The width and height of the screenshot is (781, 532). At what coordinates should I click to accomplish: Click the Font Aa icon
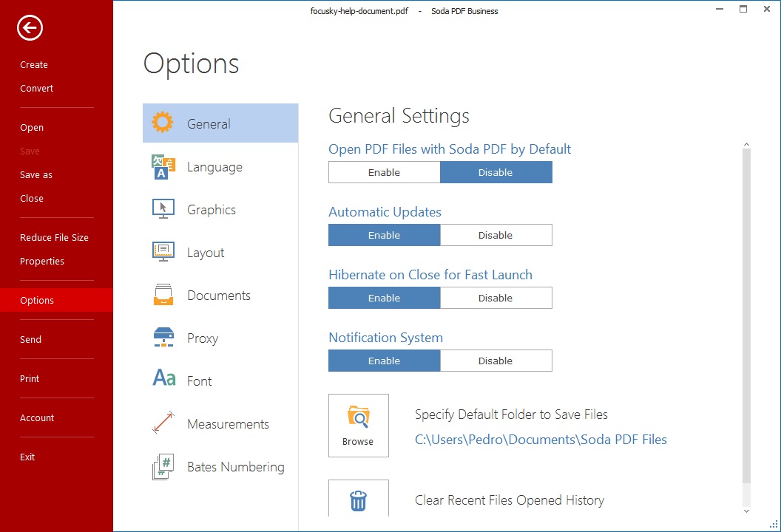[163, 380]
